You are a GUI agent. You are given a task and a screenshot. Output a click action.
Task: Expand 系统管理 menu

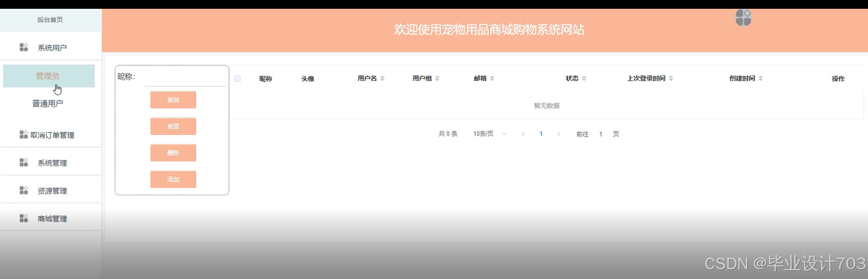(51, 163)
